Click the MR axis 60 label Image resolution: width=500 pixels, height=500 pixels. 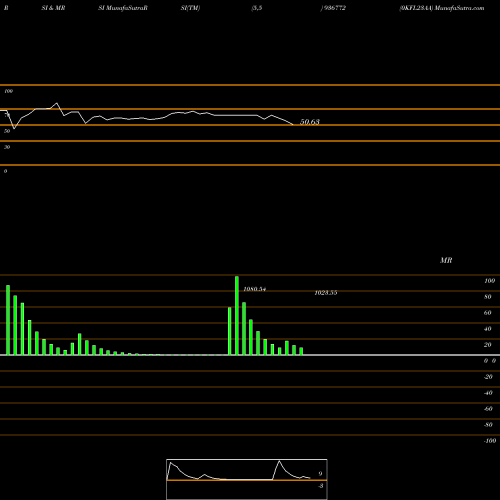tap(487, 313)
